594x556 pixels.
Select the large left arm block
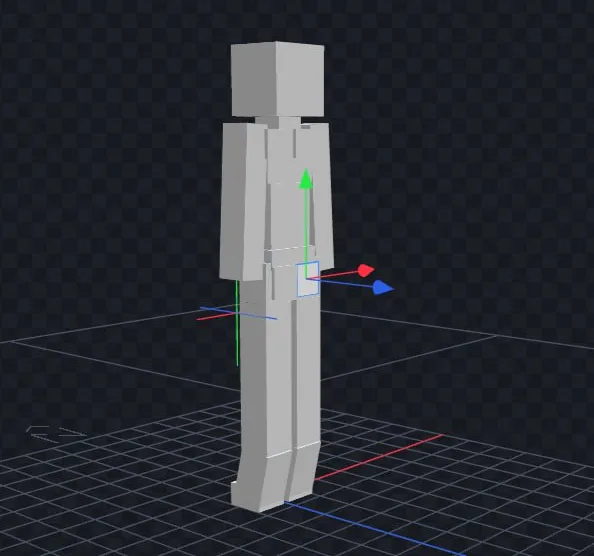[242, 201]
